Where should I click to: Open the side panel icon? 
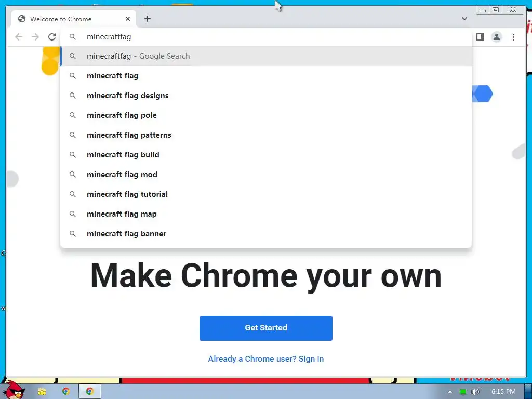click(x=480, y=37)
